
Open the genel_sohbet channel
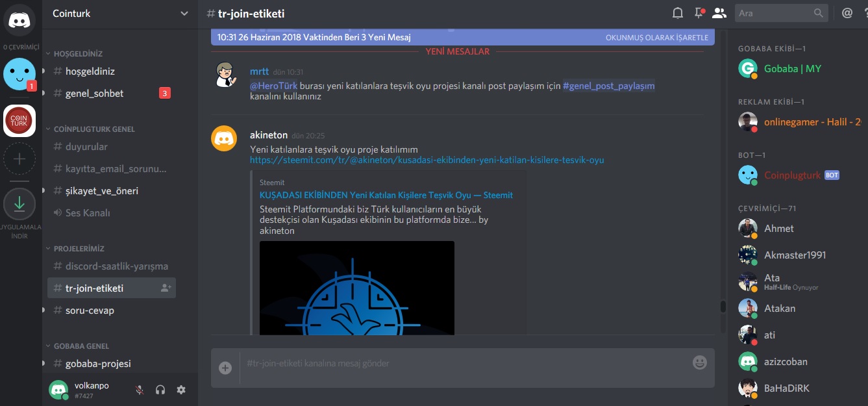(x=112, y=94)
